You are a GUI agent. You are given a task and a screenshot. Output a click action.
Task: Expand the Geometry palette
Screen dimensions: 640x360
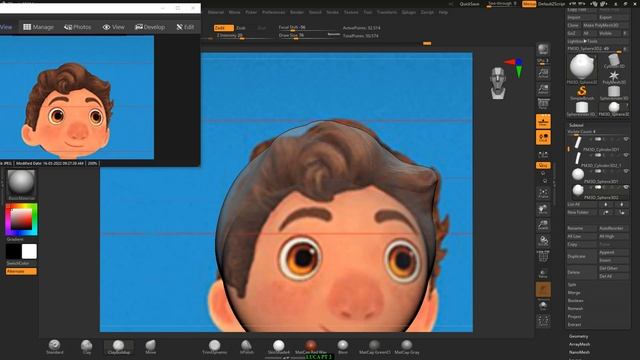pos(579,336)
